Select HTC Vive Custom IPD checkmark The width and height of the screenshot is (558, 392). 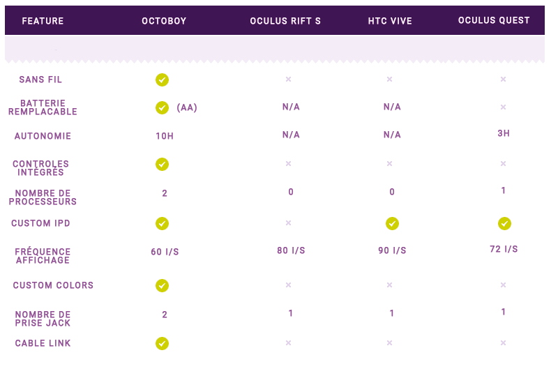click(x=392, y=223)
